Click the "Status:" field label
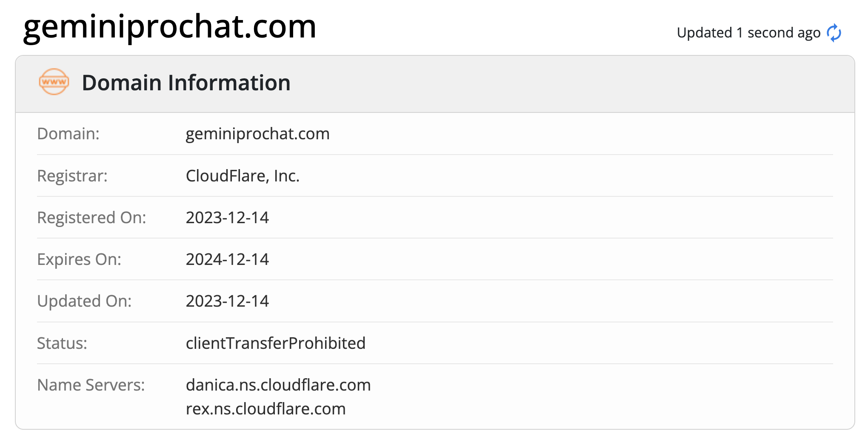 click(x=62, y=343)
